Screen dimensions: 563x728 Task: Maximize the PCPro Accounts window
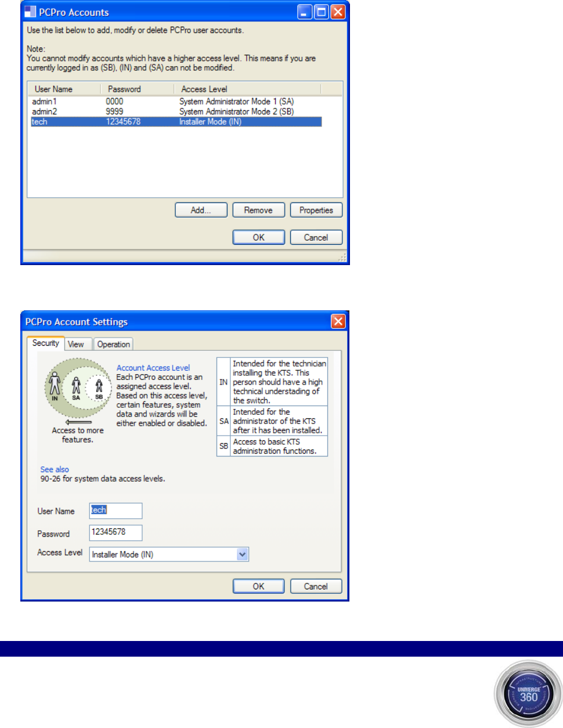tap(322, 12)
